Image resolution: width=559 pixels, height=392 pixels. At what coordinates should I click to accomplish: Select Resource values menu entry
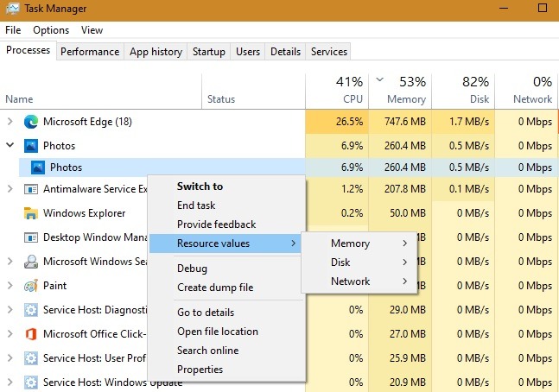click(226, 243)
